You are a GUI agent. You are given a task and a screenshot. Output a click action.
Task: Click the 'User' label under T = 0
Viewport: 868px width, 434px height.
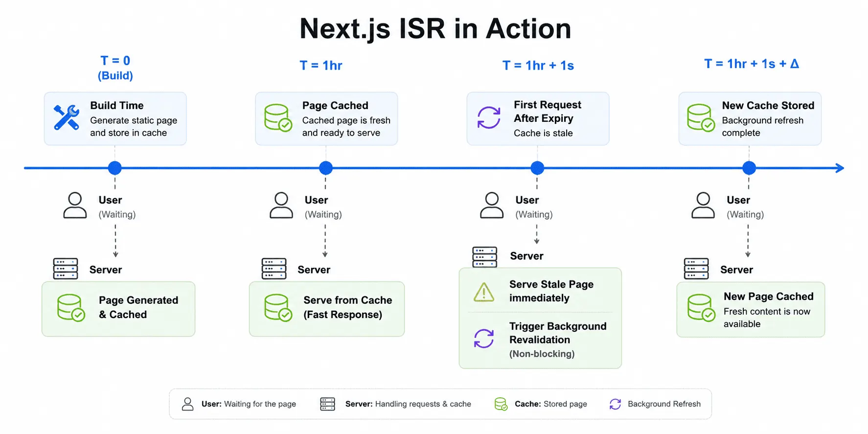click(x=110, y=200)
